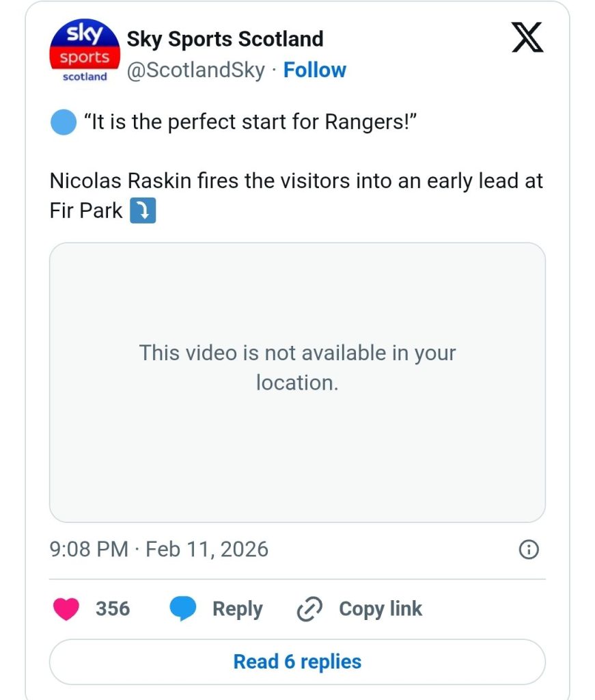
Task: Click the 356 likes count
Action: 113,609
